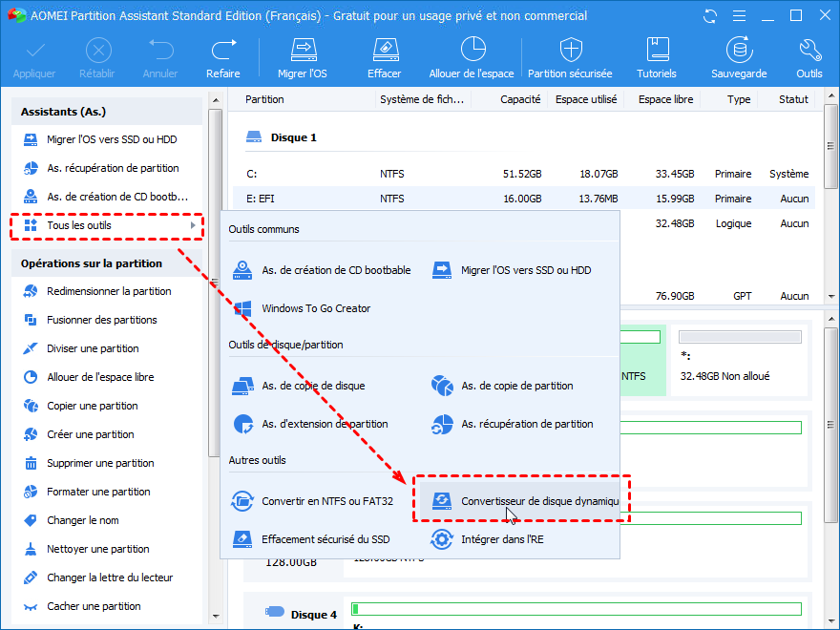Choose Convertir en NTFS ou FAT32
840x630 pixels.
click(x=313, y=501)
